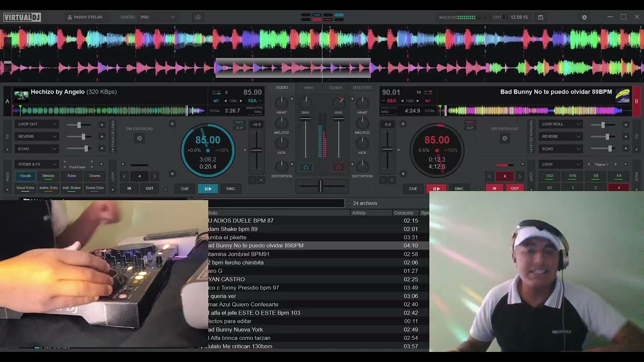Toggle the Drums stem pad

click(95, 176)
